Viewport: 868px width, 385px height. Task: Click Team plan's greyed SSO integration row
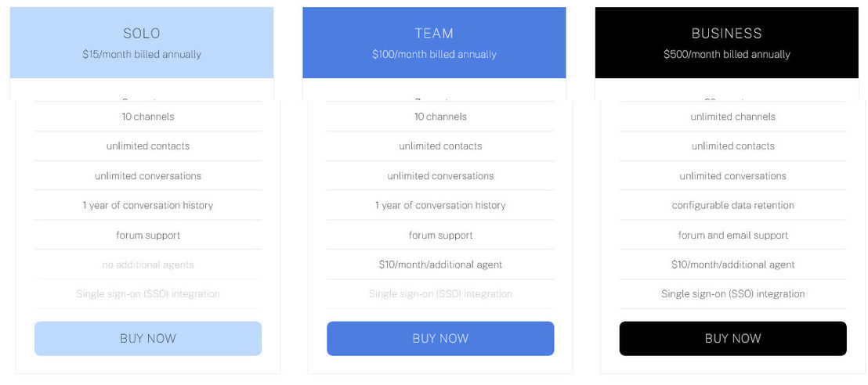click(440, 293)
